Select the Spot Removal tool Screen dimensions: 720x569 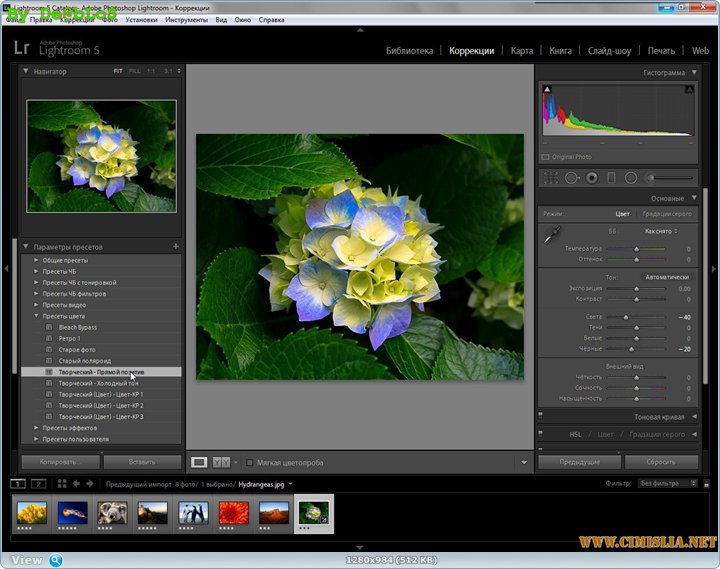[571, 177]
